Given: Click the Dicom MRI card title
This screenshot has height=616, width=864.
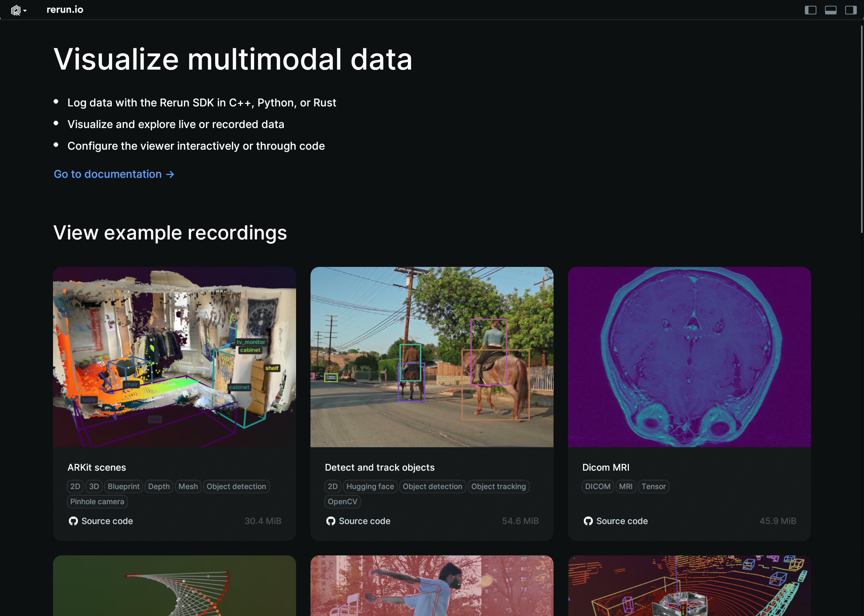Looking at the screenshot, I should click(x=606, y=467).
